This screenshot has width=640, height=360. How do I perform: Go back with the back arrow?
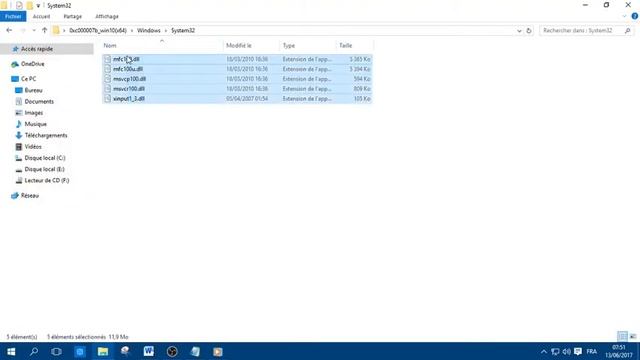point(9,31)
